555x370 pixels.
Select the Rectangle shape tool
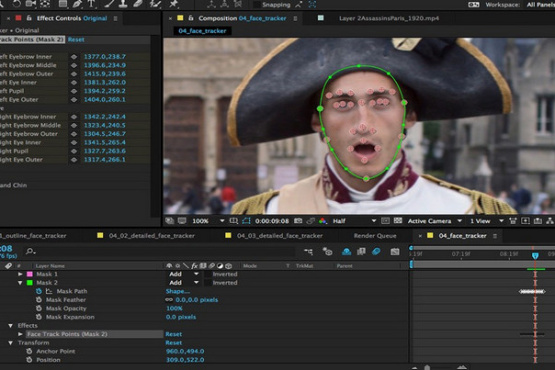(x=62, y=4)
